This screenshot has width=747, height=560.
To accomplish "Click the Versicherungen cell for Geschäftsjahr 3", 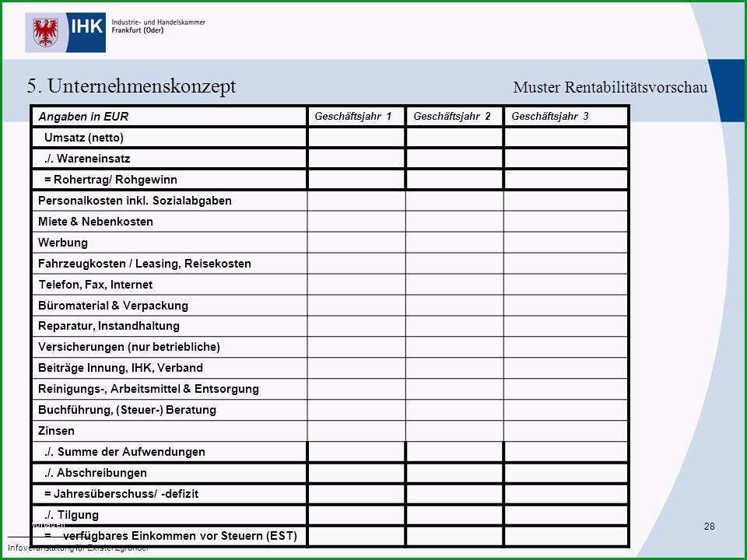I will [x=566, y=347].
